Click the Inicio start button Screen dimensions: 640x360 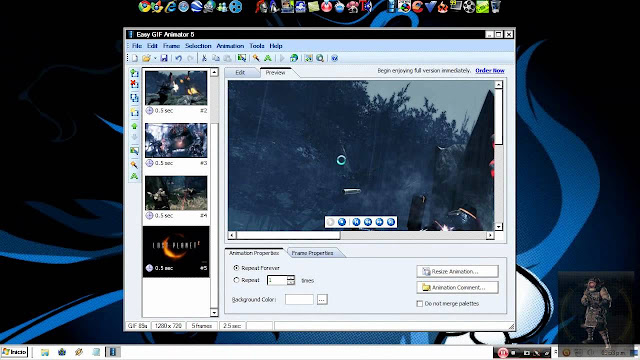click(15, 352)
